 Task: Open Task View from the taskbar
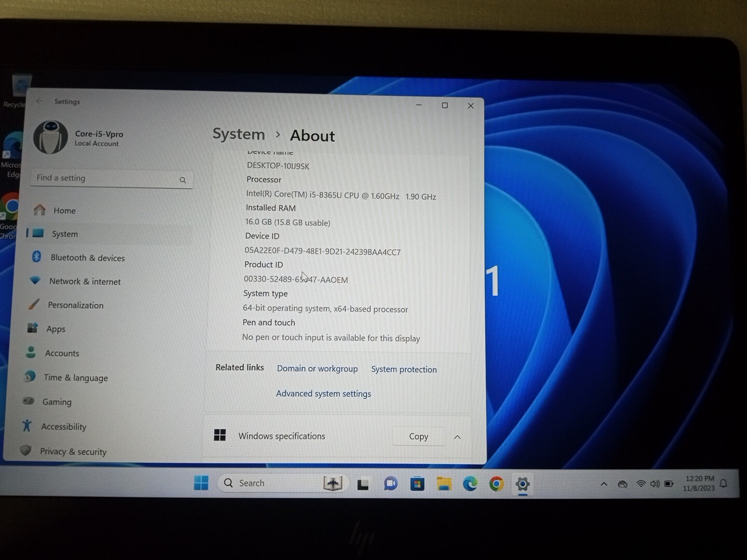click(x=363, y=484)
